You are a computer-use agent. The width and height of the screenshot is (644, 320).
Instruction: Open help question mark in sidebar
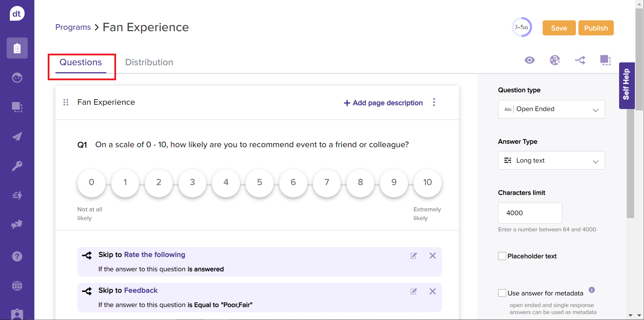tap(17, 256)
